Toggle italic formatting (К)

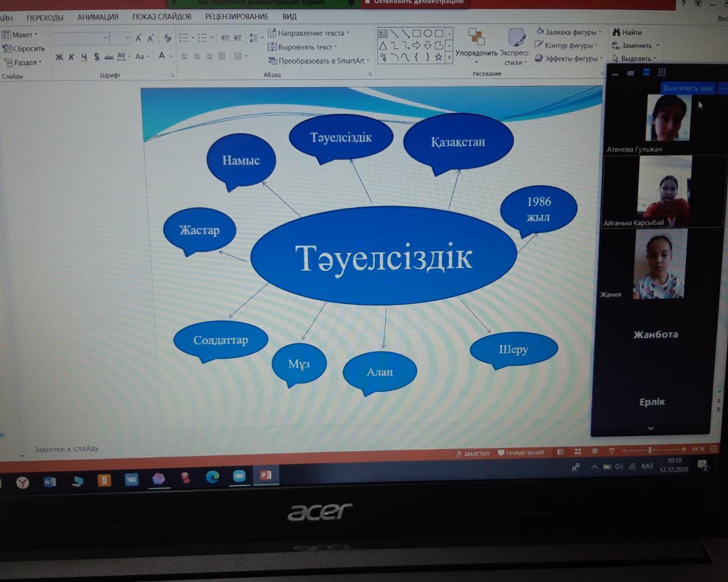tap(72, 57)
